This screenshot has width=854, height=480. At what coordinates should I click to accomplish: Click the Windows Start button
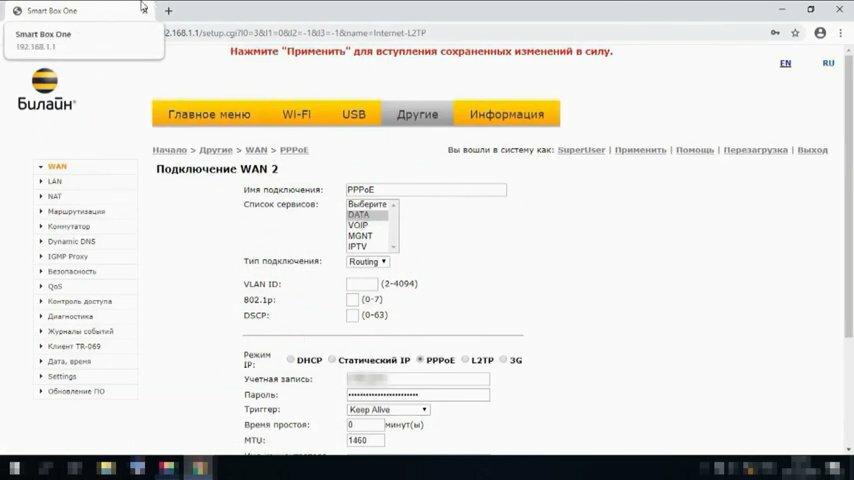pyautogui.click(x=15, y=468)
